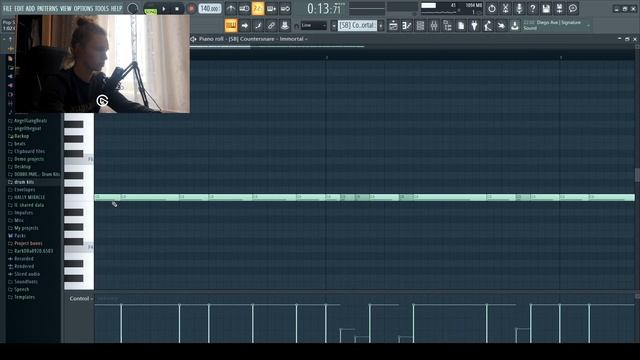Open the Soundfonts folder
The height and width of the screenshot is (360, 640).
26,282
